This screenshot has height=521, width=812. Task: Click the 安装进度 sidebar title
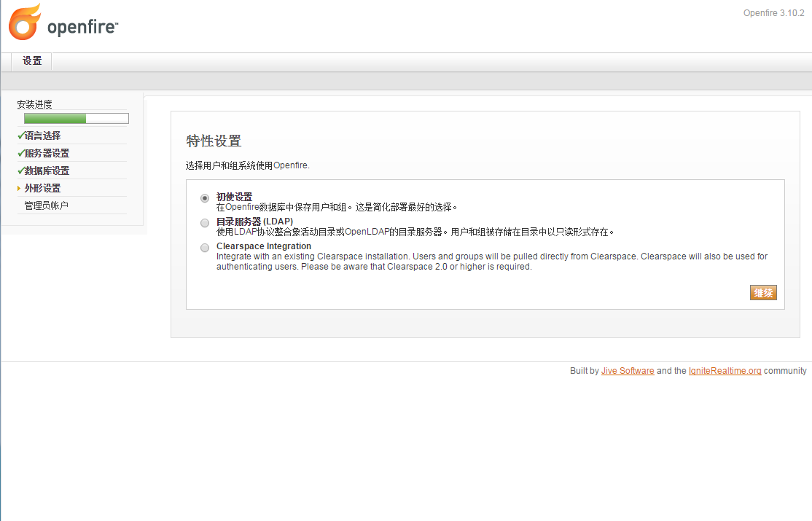click(35, 104)
